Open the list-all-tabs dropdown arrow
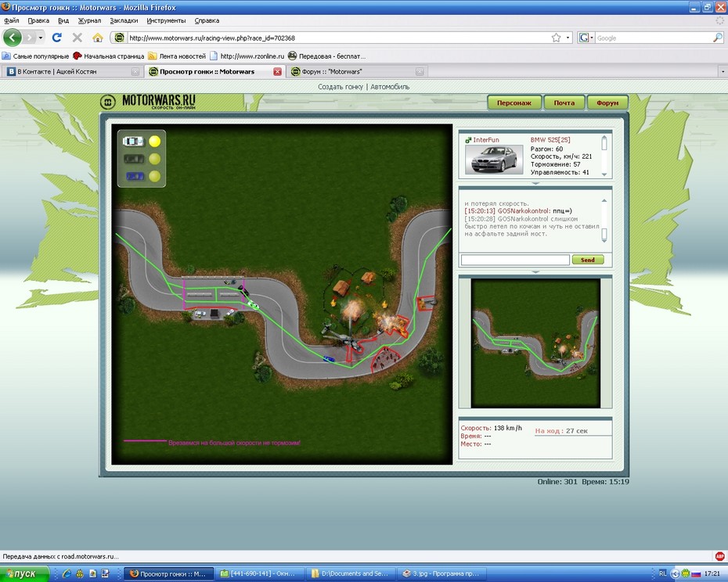 (x=723, y=71)
